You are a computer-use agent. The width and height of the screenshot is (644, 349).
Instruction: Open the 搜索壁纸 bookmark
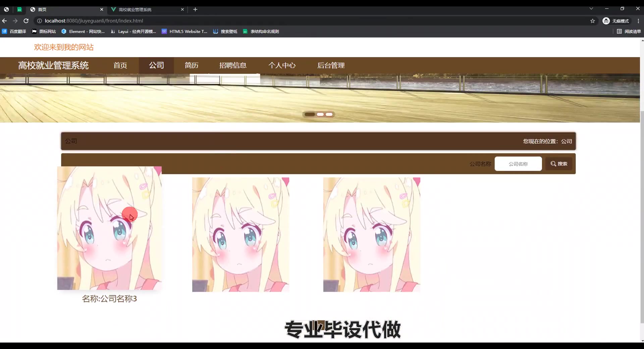pos(225,32)
